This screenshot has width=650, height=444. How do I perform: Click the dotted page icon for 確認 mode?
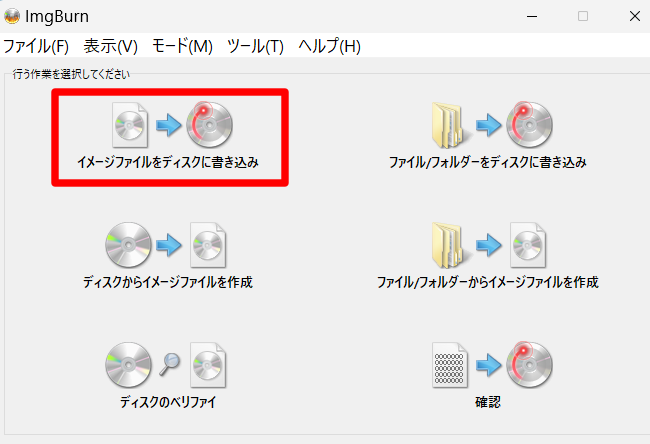[x=450, y=365]
